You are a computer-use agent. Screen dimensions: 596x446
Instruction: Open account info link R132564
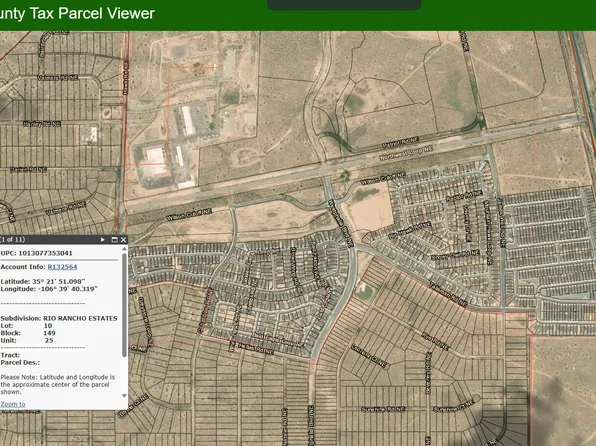pyautogui.click(x=62, y=267)
